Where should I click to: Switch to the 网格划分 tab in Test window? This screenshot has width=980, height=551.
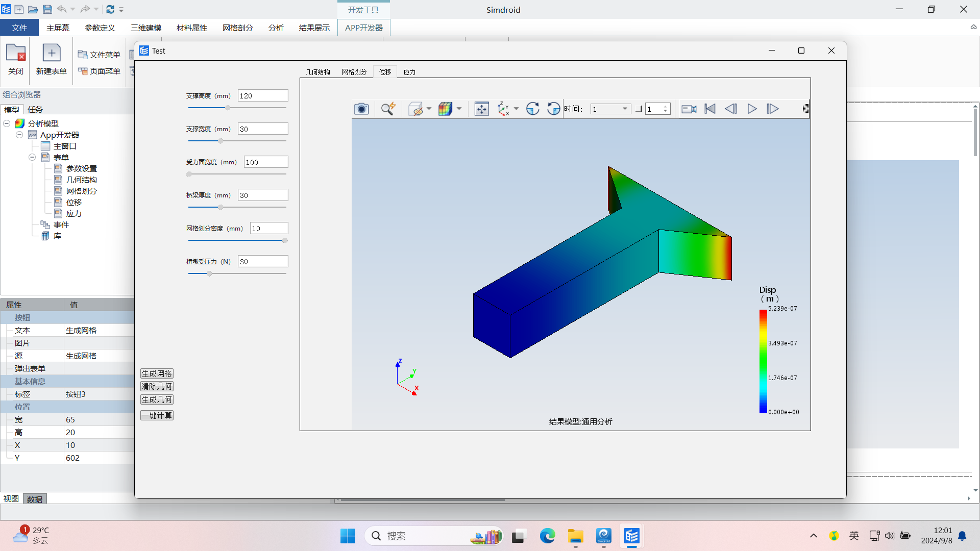pos(354,72)
